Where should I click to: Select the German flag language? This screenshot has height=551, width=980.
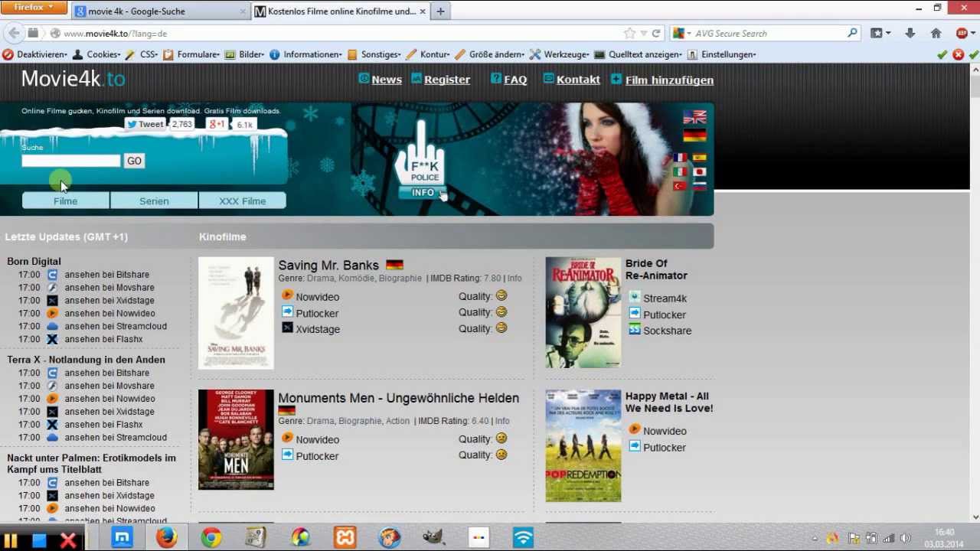(694, 135)
